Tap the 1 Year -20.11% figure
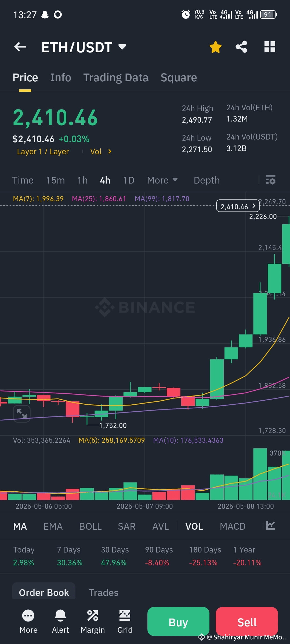 click(247, 563)
